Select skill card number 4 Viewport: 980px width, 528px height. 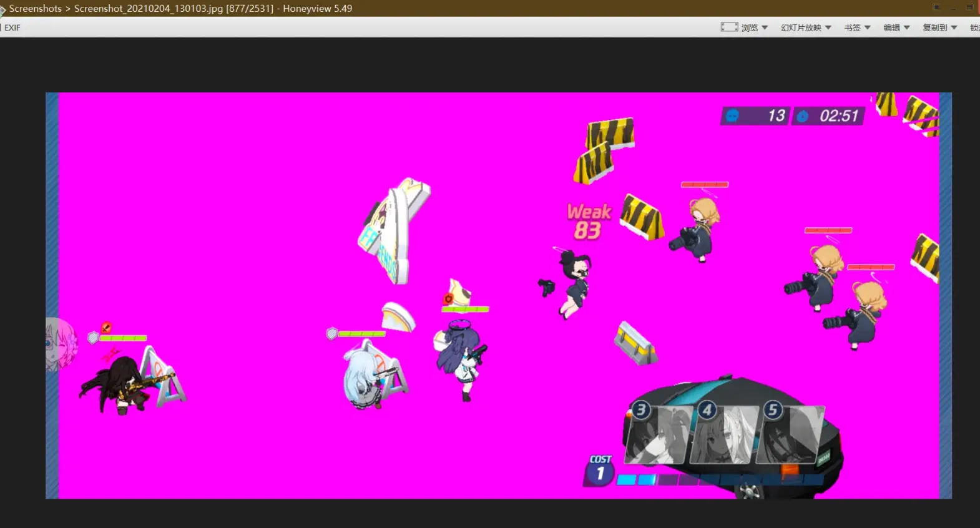click(725, 434)
